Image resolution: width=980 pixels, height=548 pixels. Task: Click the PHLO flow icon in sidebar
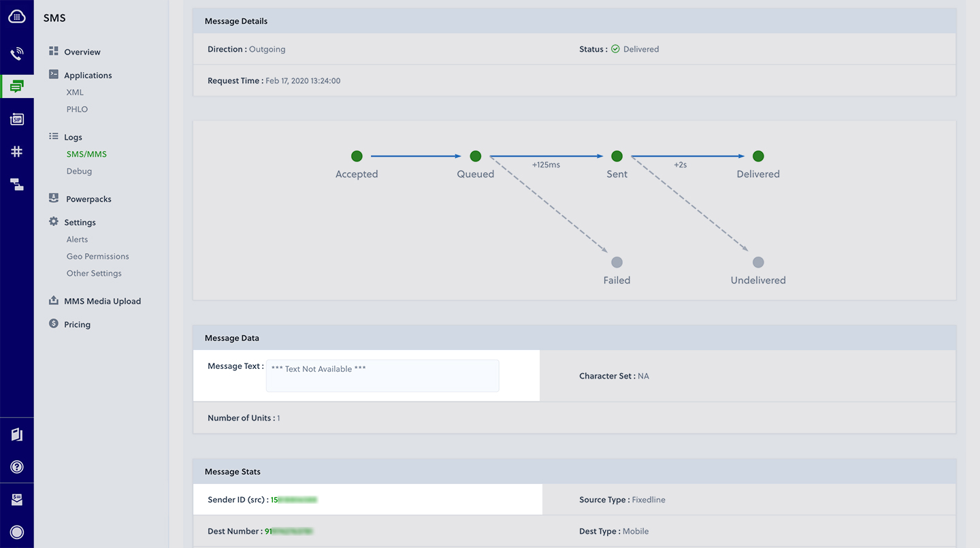pos(17,184)
